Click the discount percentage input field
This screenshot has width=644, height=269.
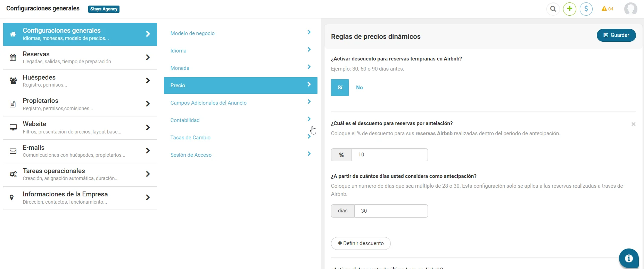[x=390, y=155]
